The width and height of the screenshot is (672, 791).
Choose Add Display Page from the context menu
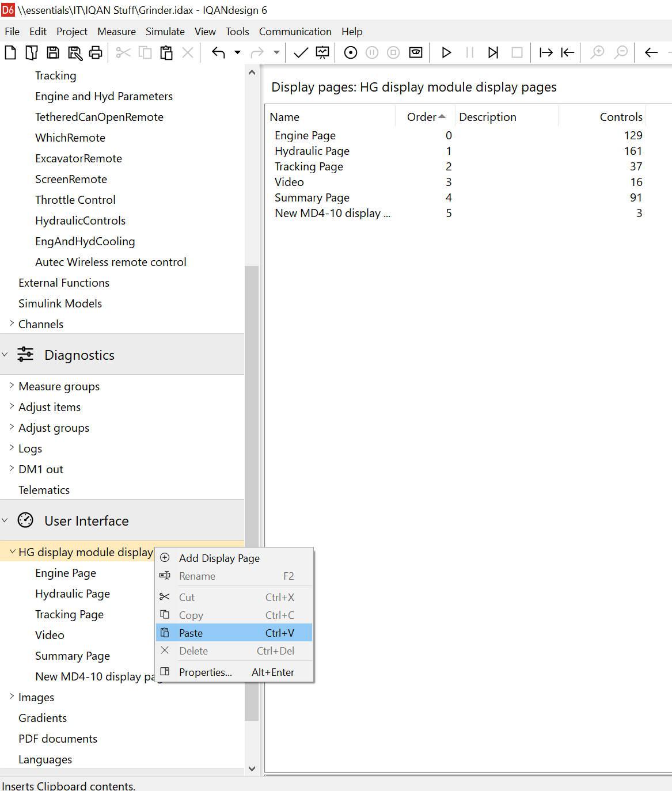[234, 558]
